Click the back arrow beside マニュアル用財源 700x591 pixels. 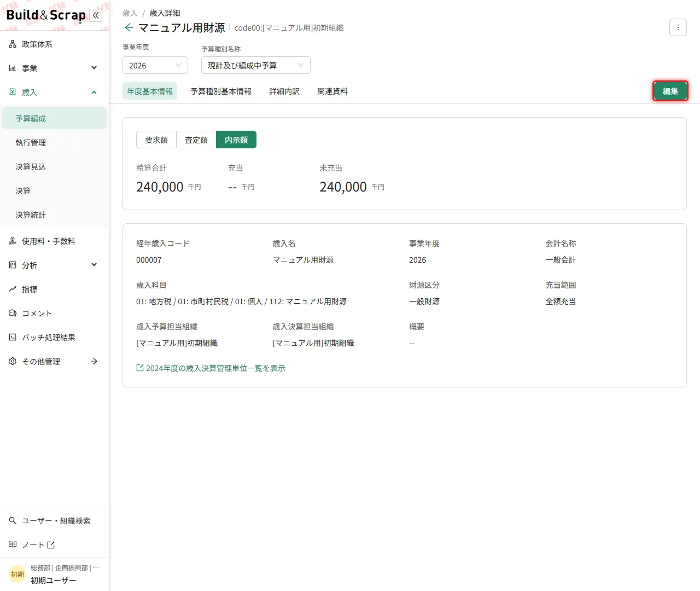(129, 27)
